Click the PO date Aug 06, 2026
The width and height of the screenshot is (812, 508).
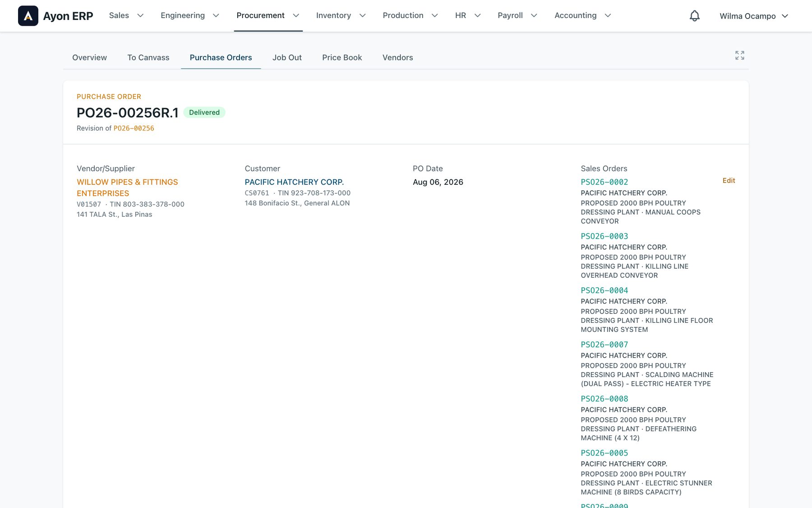pyautogui.click(x=438, y=182)
